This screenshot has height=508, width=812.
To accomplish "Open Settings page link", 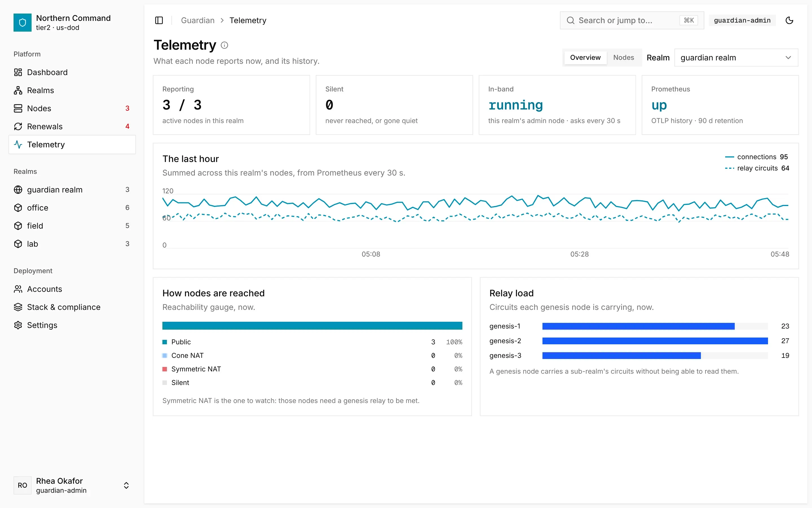I will pyautogui.click(x=72, y=325).
